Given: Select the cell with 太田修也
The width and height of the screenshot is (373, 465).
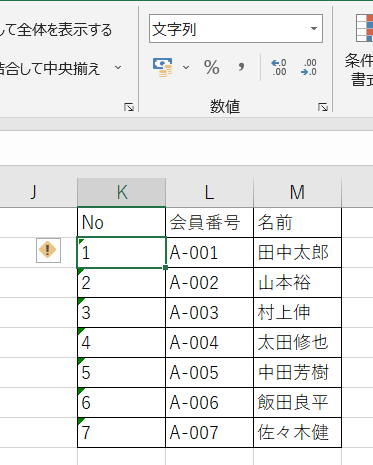Looking at the screenshot, I should (297, 342).
